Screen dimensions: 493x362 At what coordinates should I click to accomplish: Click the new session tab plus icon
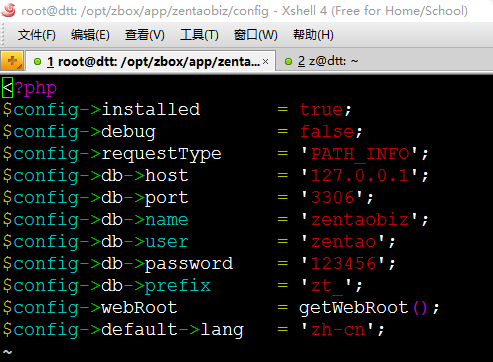pos(12,61)
